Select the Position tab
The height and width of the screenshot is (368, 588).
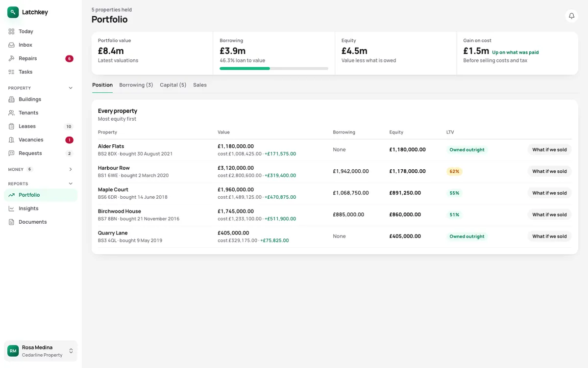[102, 85]
